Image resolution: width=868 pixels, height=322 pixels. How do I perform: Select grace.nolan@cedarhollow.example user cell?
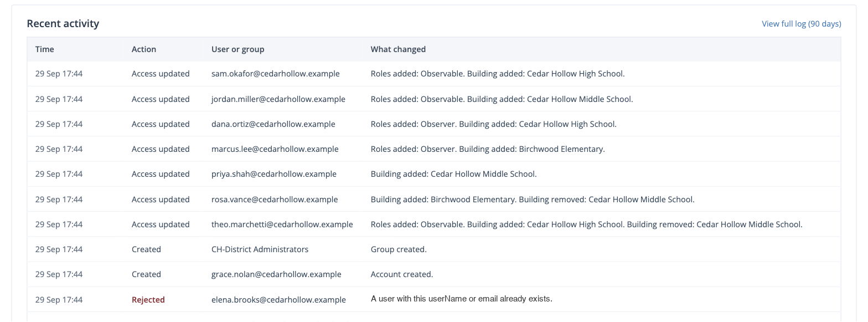[x=276, y=274]
